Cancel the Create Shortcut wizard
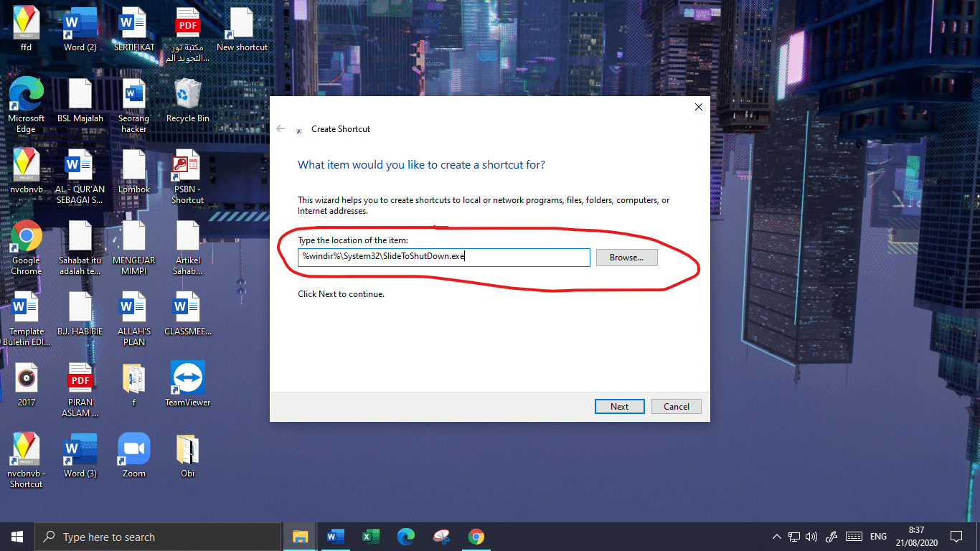This screenshot has height=551, width=980. click(x=676, y=406)
